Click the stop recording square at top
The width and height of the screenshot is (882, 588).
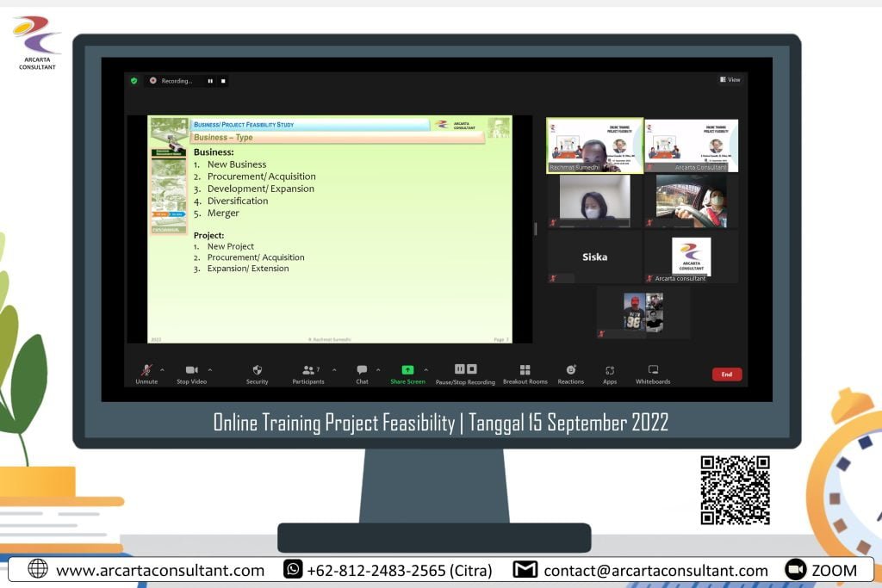[223, 81]
